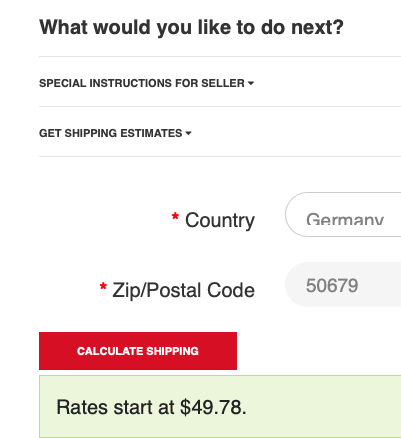Click the Germany value in country selector
401x438 pixels.
coord(345,219)
